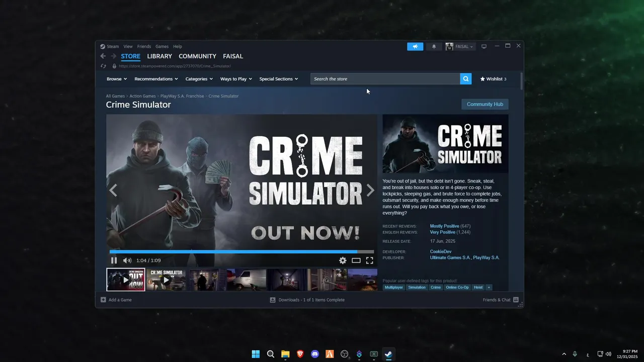Open Windows taskbar search
The height and width of the screenshot is (362, 644).
click(271, 354)
